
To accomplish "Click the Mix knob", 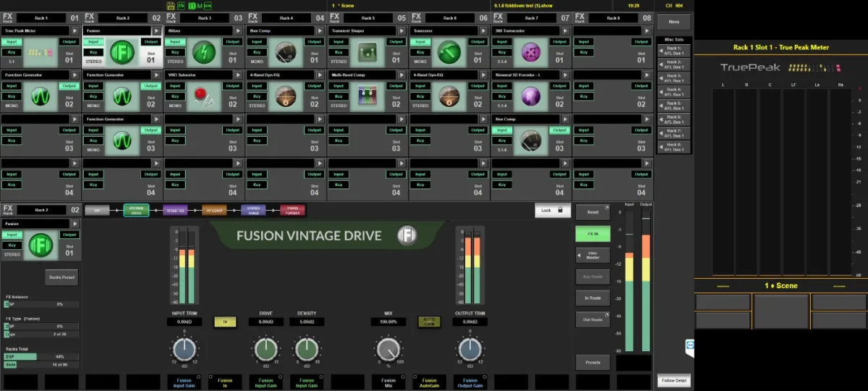I will 388,350.
